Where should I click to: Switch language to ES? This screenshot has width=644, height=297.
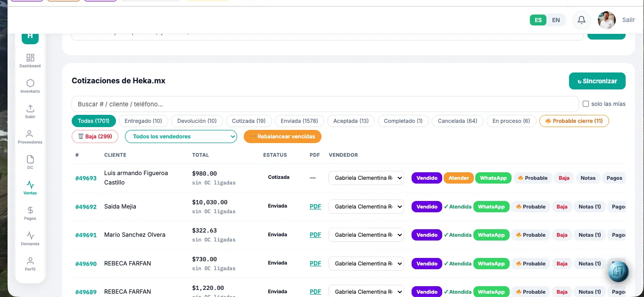538,20
